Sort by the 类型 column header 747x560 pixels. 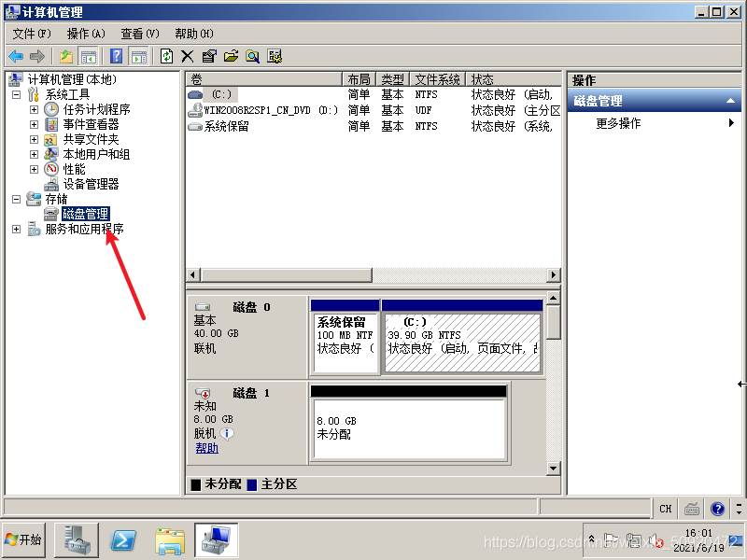[393, 79]
